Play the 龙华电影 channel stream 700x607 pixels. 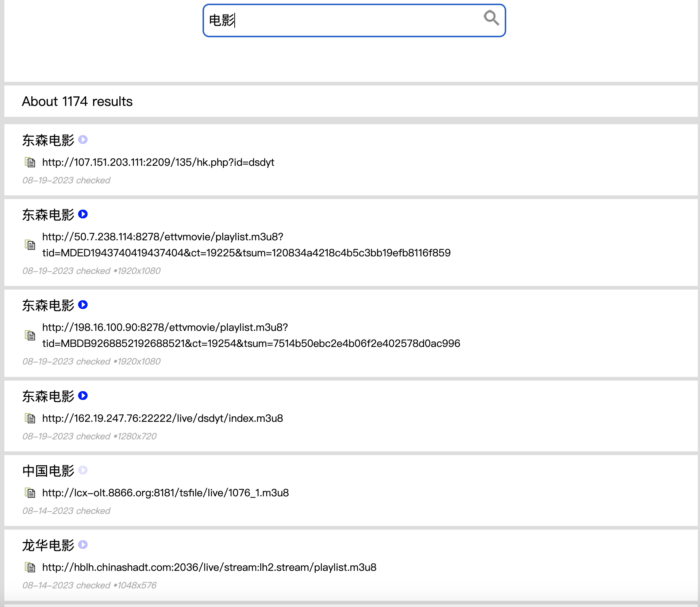(x=83, y=545)
